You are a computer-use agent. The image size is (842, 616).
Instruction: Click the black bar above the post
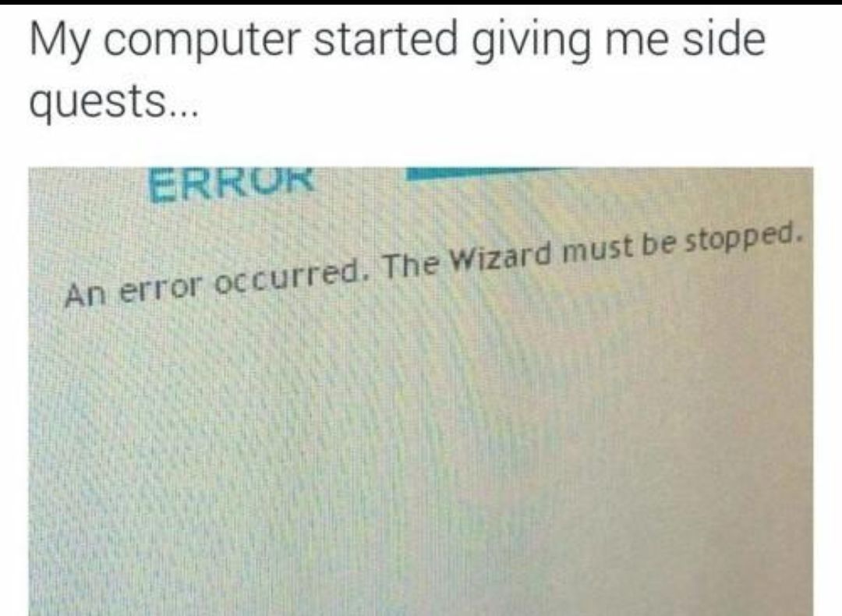click(x=421, y=2)
